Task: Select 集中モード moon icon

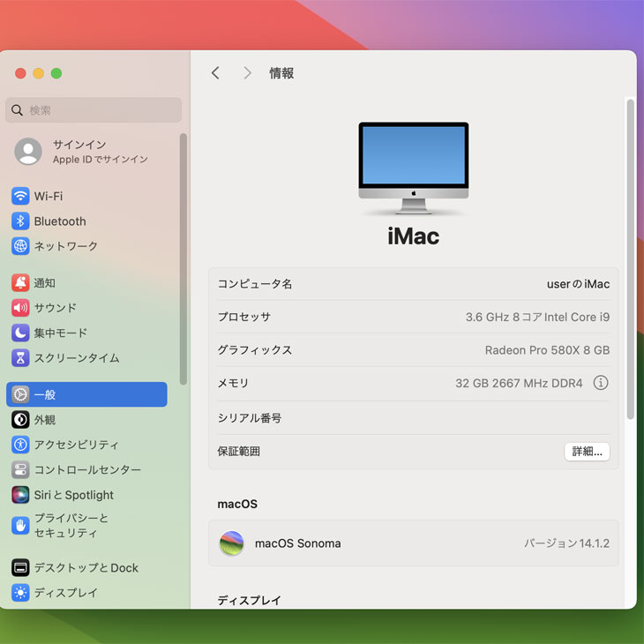Action: 20,333
